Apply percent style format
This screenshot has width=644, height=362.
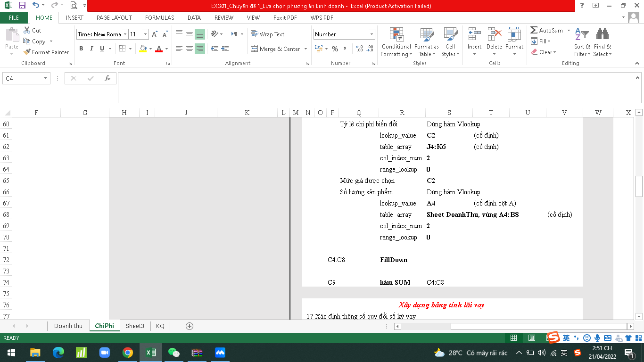coord(335,49)
